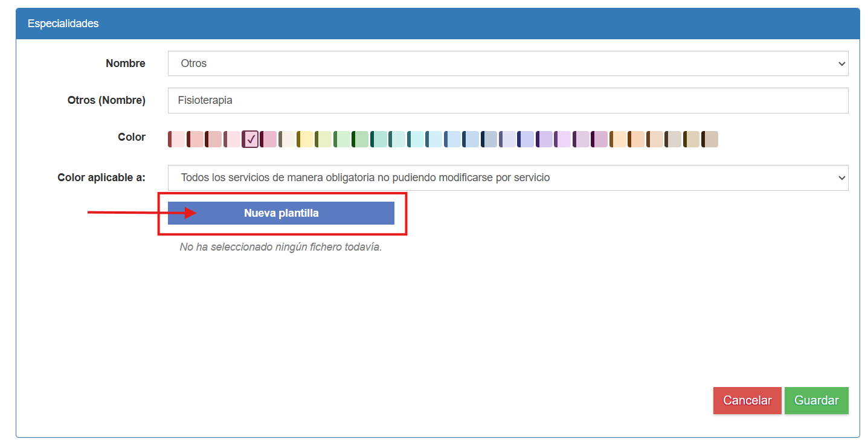
Task: Open the Nombre dropdown showing Otros
Action: click(x=507, y=63)
